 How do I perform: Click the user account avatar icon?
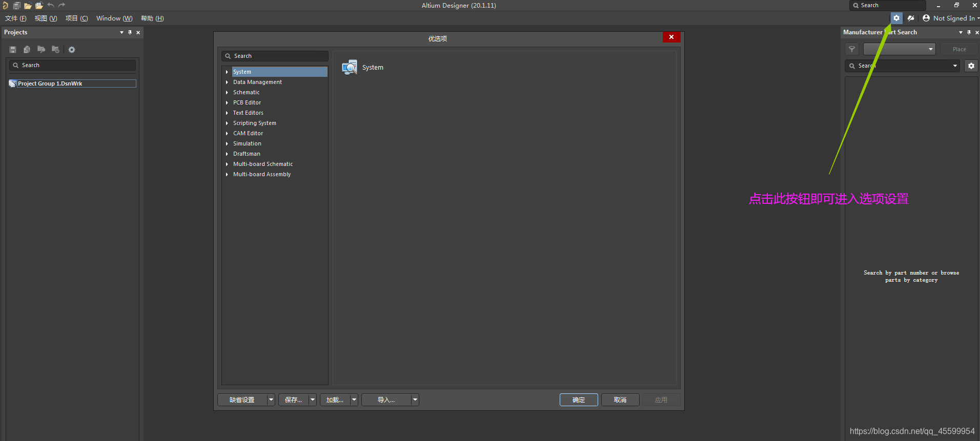tap(926, 18)
